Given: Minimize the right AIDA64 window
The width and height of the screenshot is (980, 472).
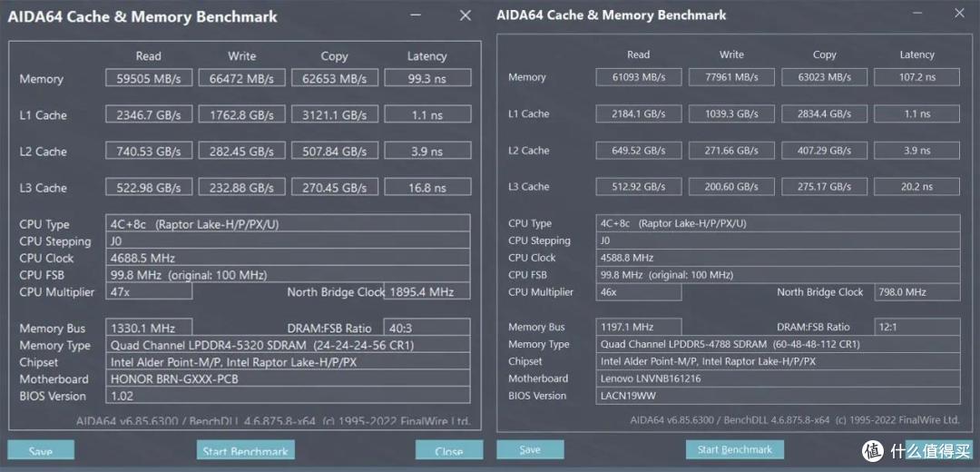Looking at the screenshot, I should [x=917, y=14].
